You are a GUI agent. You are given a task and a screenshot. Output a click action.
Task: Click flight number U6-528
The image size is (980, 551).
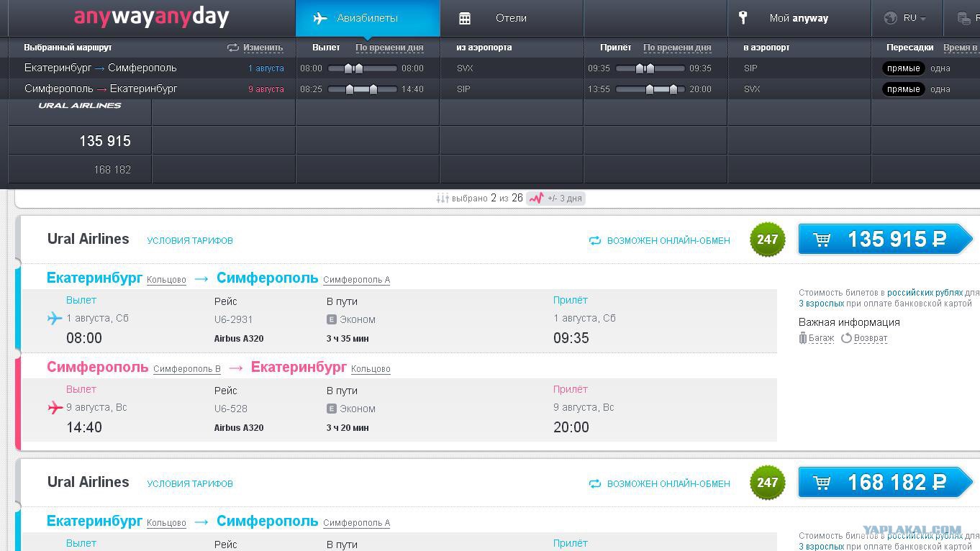click(x=230, y=409)
